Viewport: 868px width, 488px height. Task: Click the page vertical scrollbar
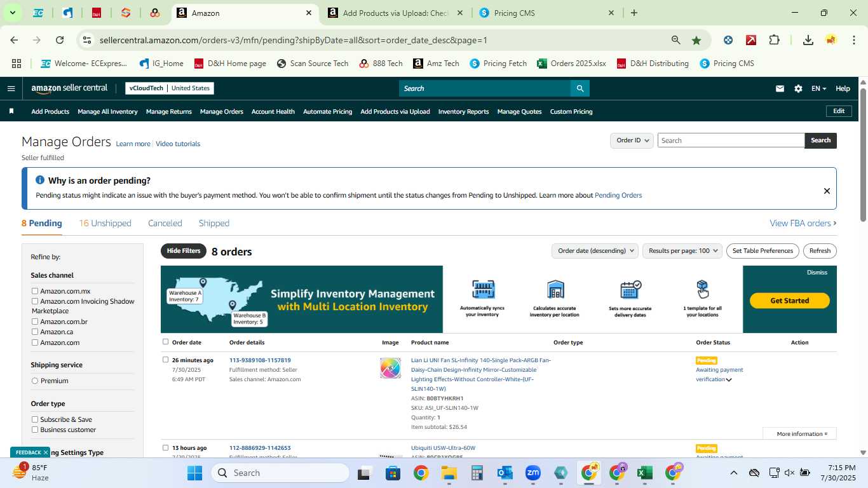click(863, 156)
